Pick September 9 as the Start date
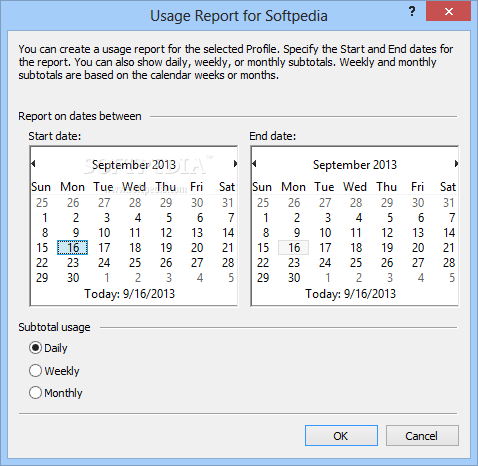Screen dimensions: 478x466 [76, 233]
